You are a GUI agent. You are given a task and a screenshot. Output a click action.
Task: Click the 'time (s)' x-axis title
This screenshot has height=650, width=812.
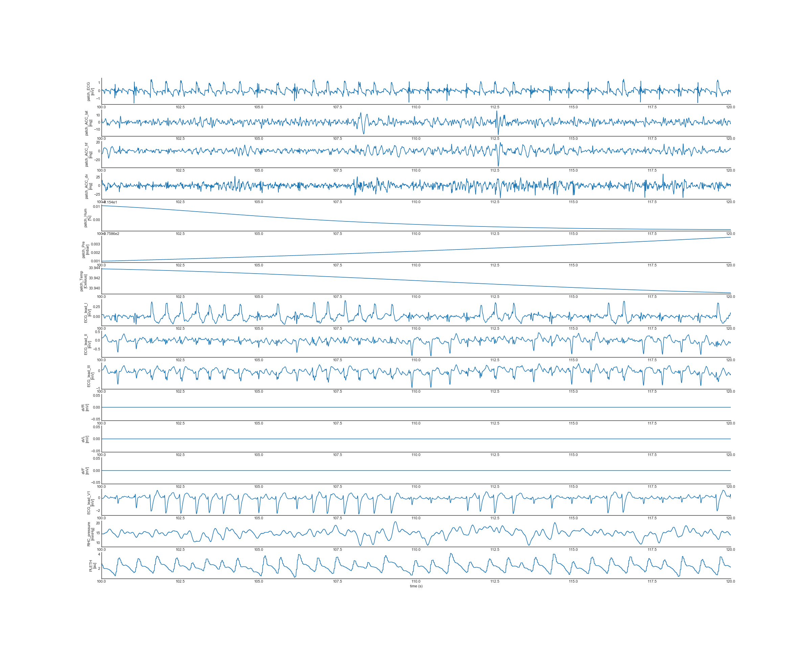(416, 586)
